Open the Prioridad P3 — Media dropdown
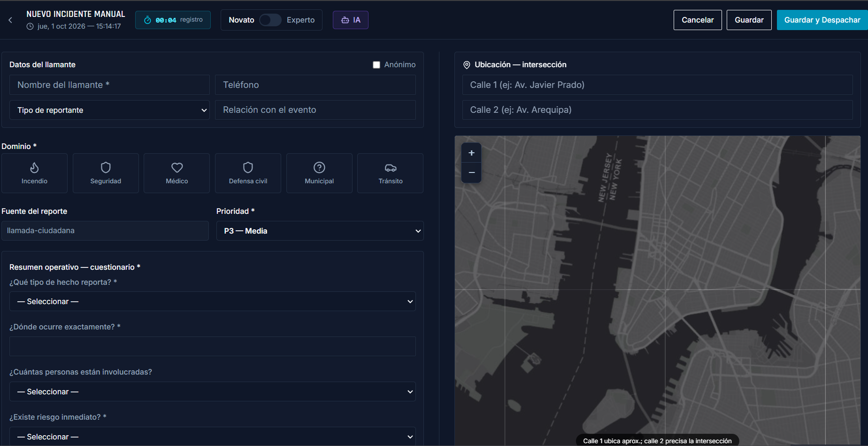Viewport: 868px width, 446px height. pyautogui.click(x=320, y=231)
